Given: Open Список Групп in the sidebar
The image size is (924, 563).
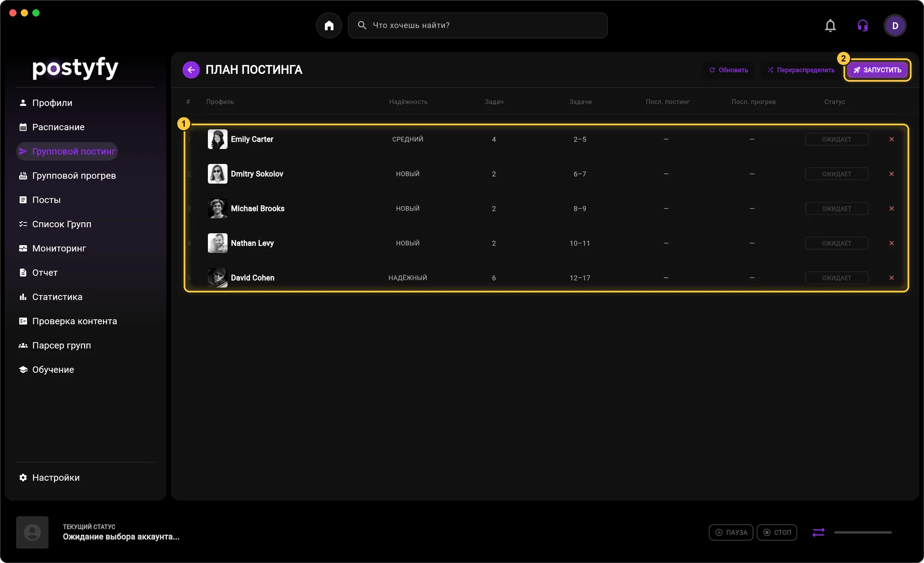Looking at the screenshot, I should coord(55,224).
